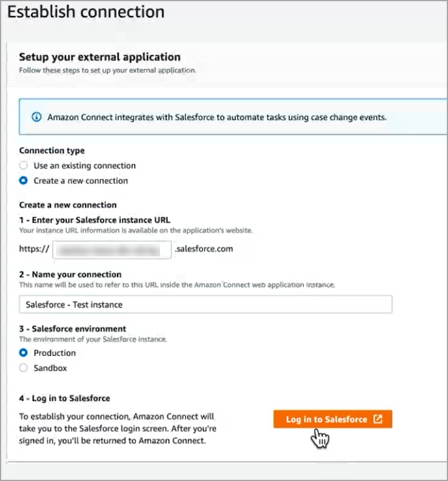
Task: Switch environment to Sandbox
Action: [24, 368]
